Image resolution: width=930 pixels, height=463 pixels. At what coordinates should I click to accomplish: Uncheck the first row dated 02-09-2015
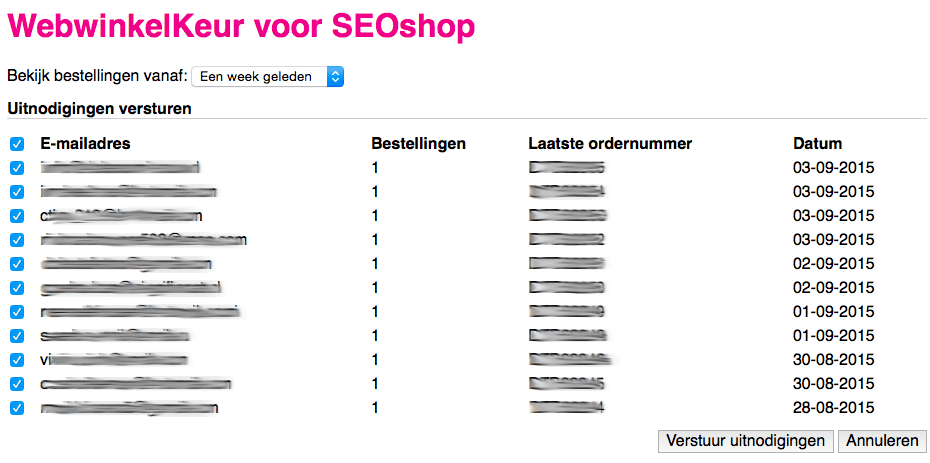17,264
